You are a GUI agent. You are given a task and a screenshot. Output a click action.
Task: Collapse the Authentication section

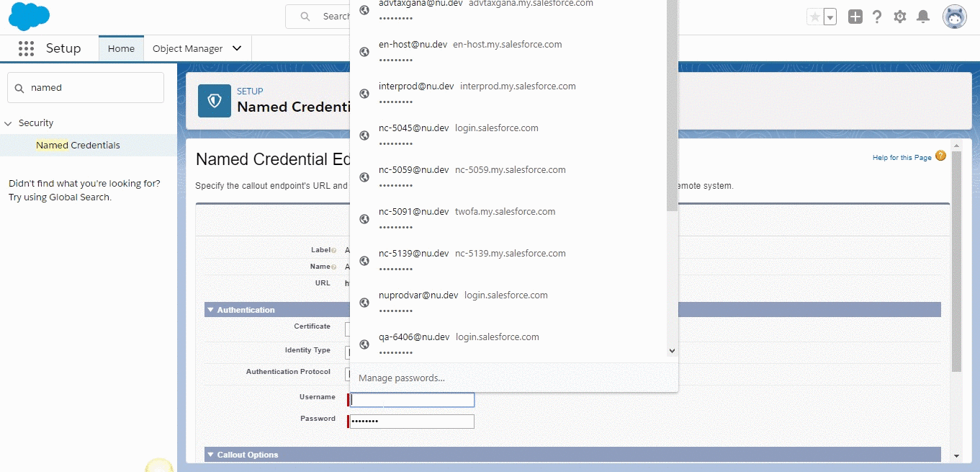[x=210, y=310]
